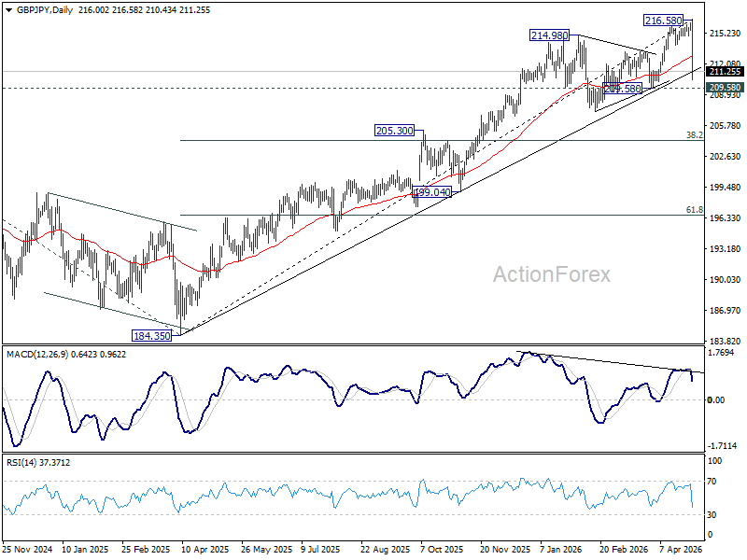Click the 7 Apr 2026 date on the time axis

pyautogui.click(x=681, y=550)
